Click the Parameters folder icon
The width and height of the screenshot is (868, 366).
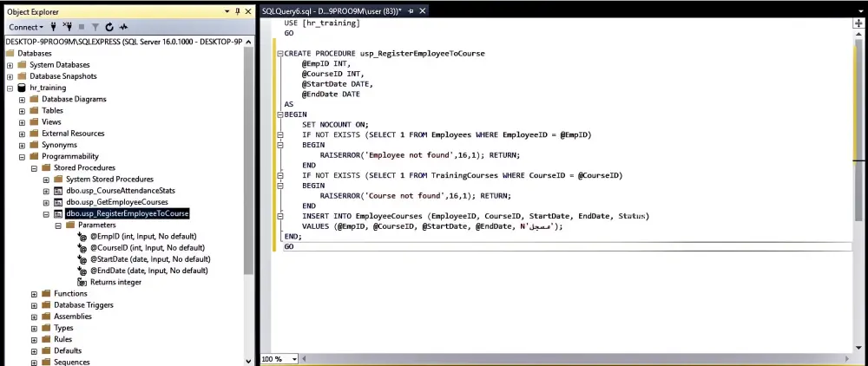pos(70,225)
